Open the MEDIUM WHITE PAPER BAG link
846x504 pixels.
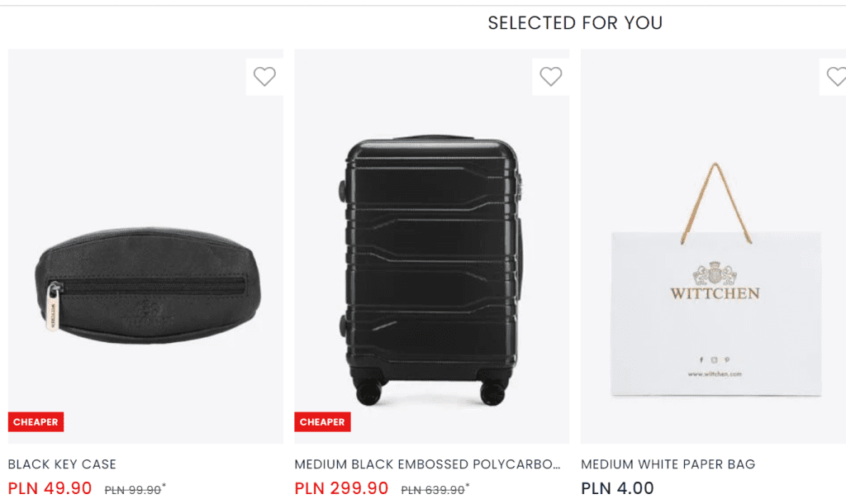pos(668,464)
